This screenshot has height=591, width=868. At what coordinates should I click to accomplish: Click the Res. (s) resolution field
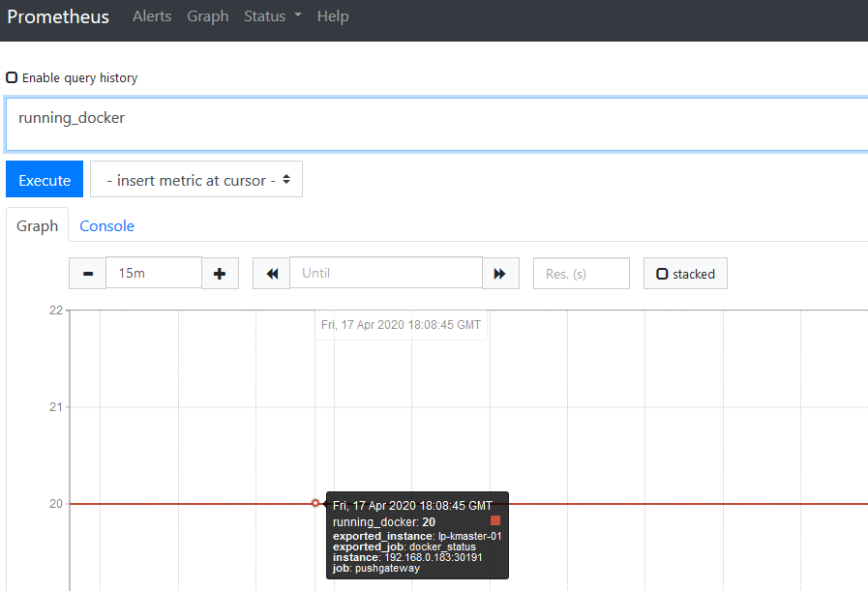(x=582, y=274)
